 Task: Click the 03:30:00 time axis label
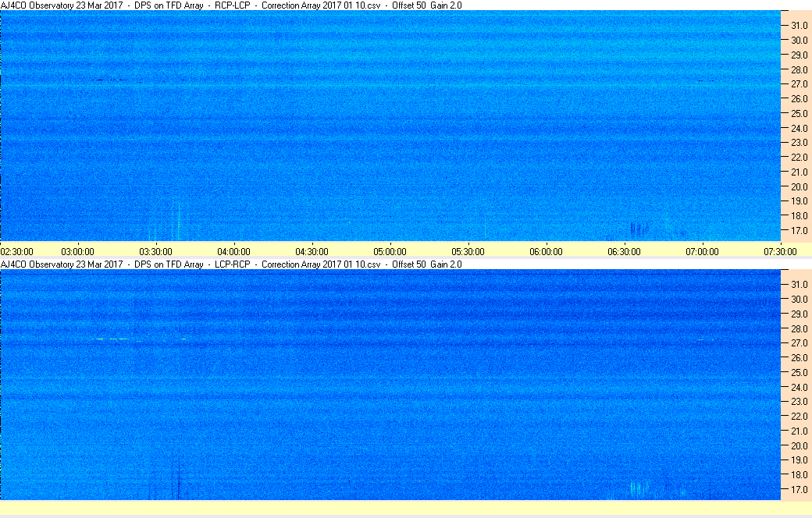click(155, 251)
